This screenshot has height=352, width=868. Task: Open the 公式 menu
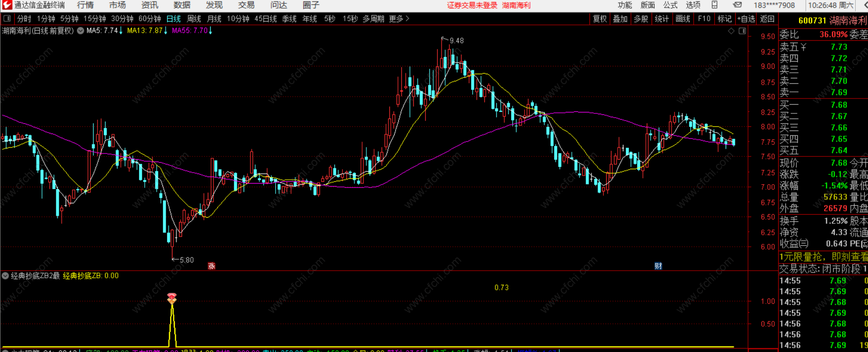[670, 5]
